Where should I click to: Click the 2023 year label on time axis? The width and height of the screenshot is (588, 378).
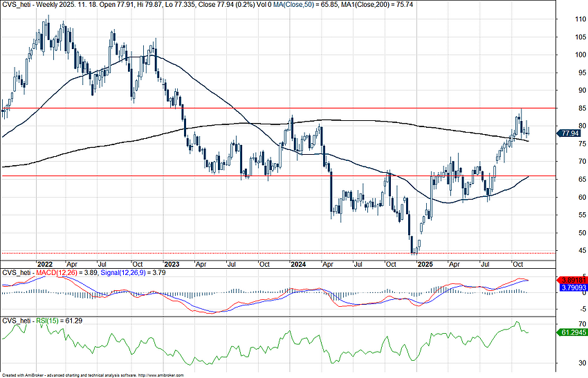coord(172,264)
